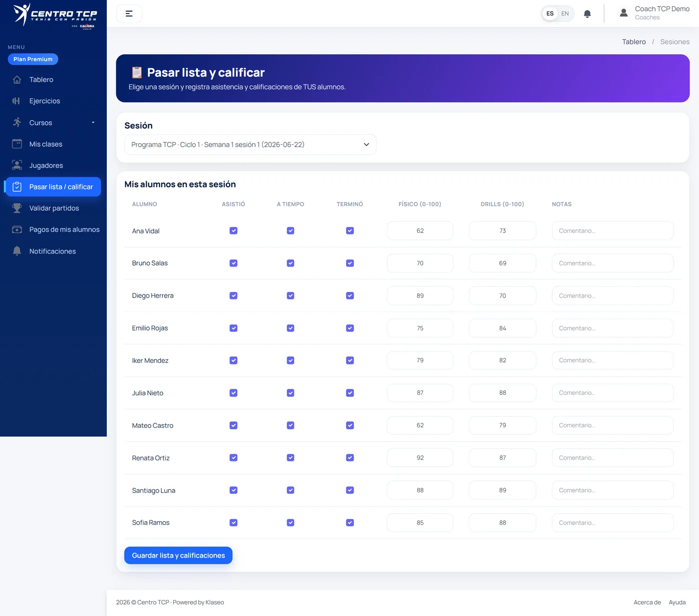
Task: Uncheck Asistió for Ana Vidal
Action: point(233,231)
